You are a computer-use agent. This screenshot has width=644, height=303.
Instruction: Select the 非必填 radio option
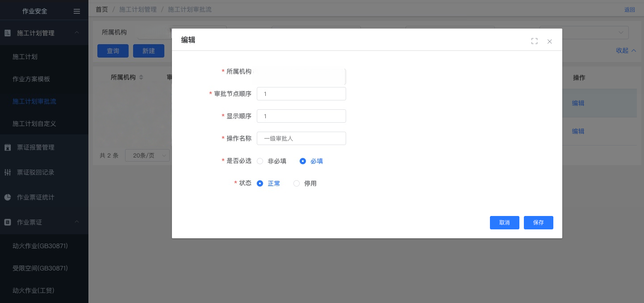pos(260,161)
